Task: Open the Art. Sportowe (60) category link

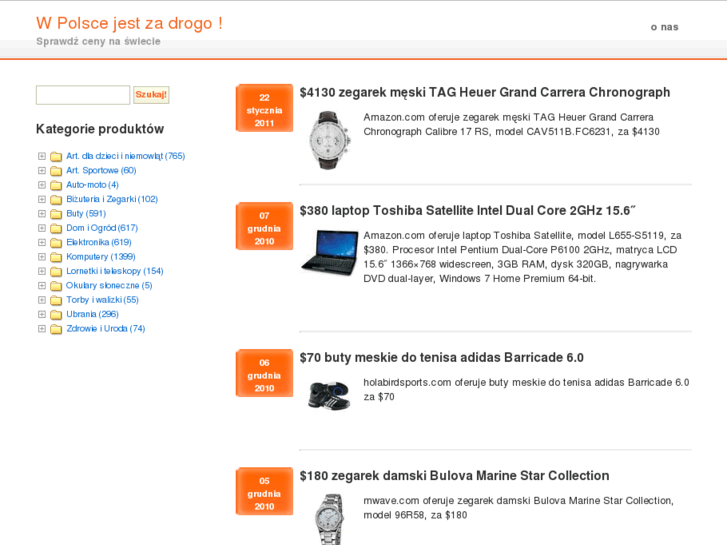Action: [x=101, y=170]
